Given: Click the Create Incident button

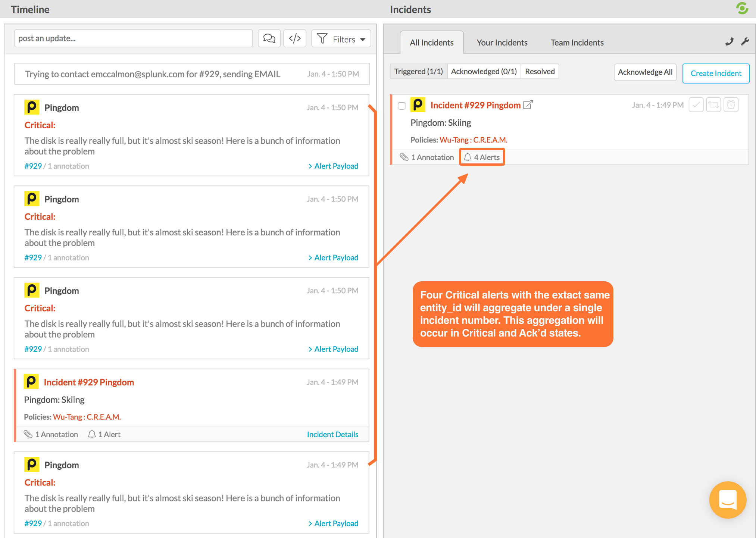Looking at the screenshot, I should coord(716,73).
